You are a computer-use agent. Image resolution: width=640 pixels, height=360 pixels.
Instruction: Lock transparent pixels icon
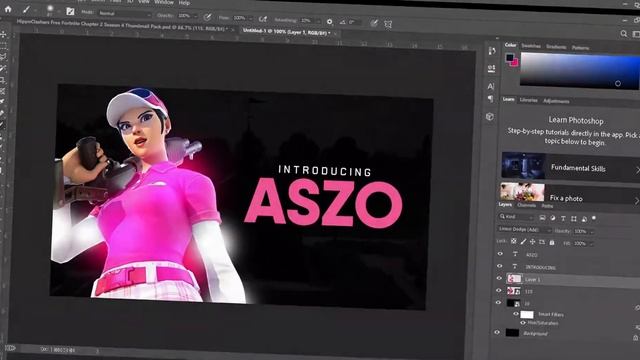click(x=513, y=241)
